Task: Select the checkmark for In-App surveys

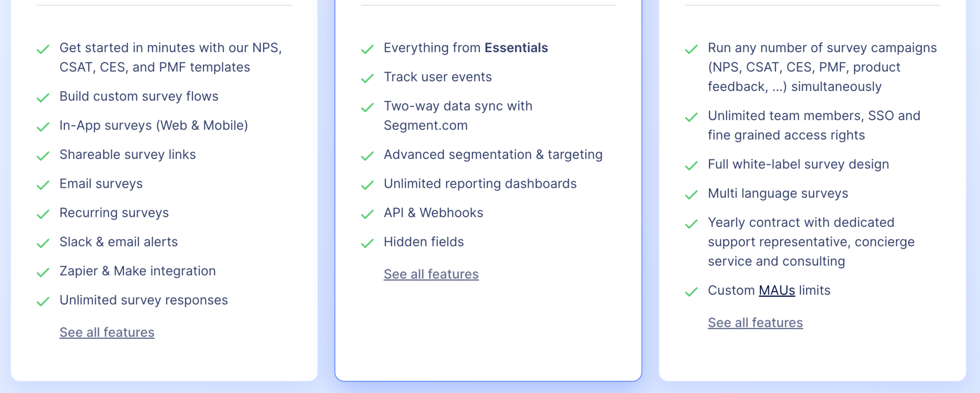Action: [44, 126]
